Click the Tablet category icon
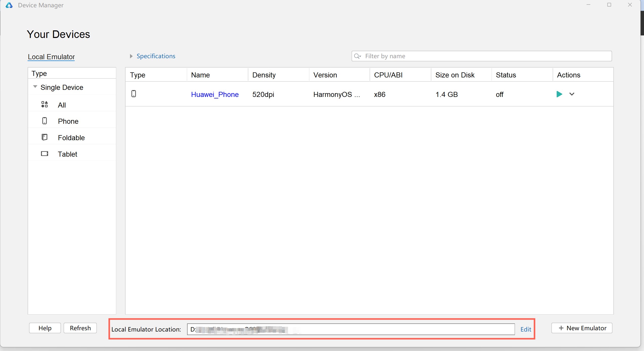The height and width of the screenshot is (351, 644). click(45, 154)
